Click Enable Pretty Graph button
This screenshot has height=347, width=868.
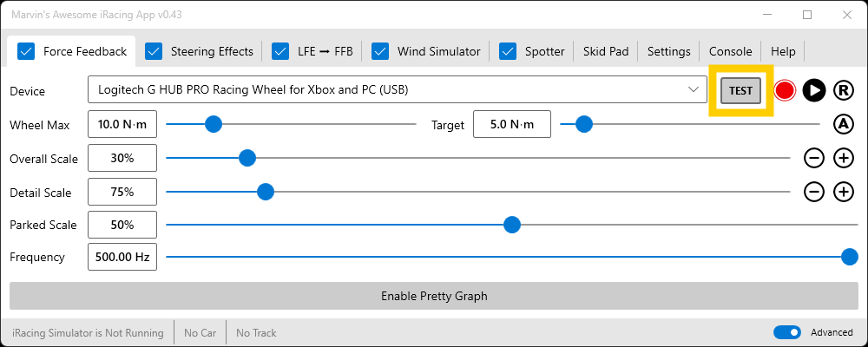(434, 296)
